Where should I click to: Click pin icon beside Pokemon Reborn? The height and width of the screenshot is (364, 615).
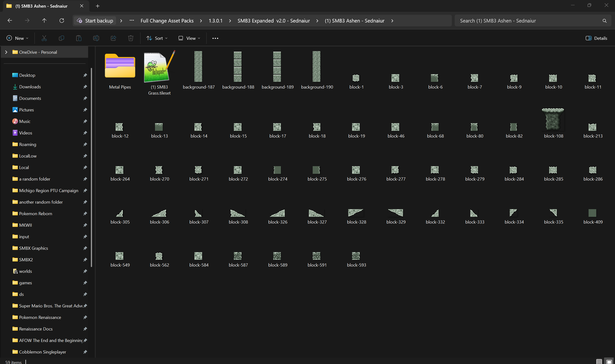pyautogui.click(x=85, y=214)
